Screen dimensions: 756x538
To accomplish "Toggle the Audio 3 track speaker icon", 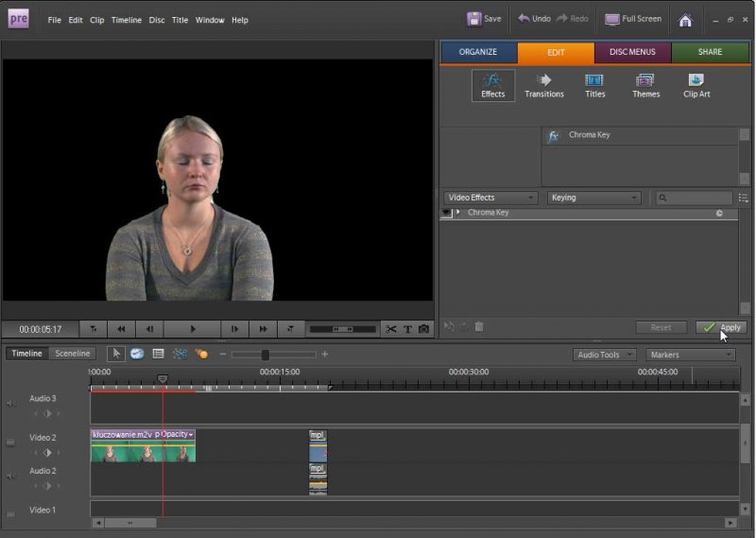I will click(11, 404).
